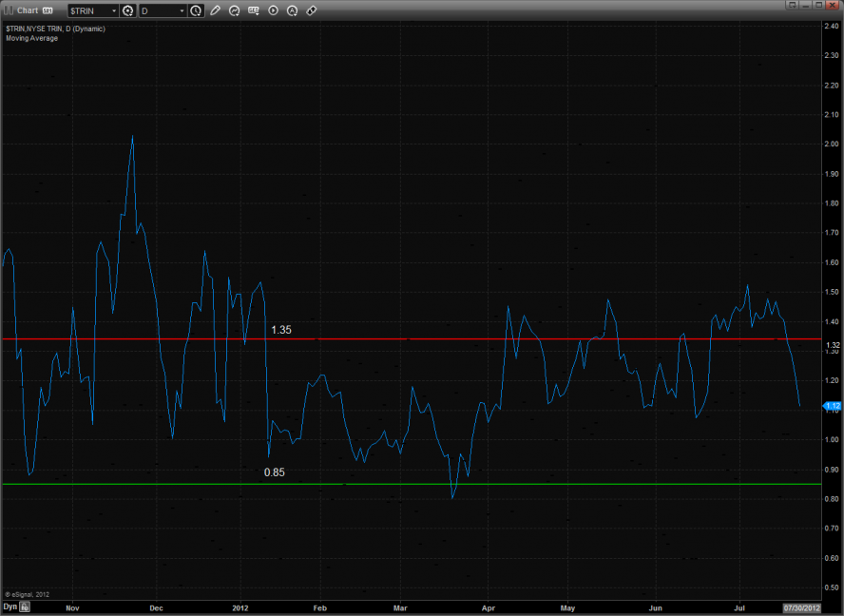Click the Dyn label at bottom left
This screenshot has width=844, height=616.
pos(10,606)
